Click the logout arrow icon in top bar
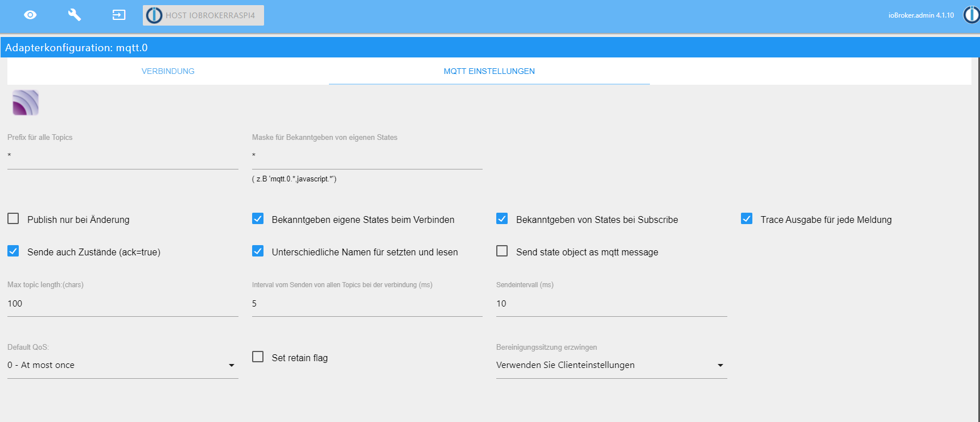This screenshot has width=980, height=422. 119,15
